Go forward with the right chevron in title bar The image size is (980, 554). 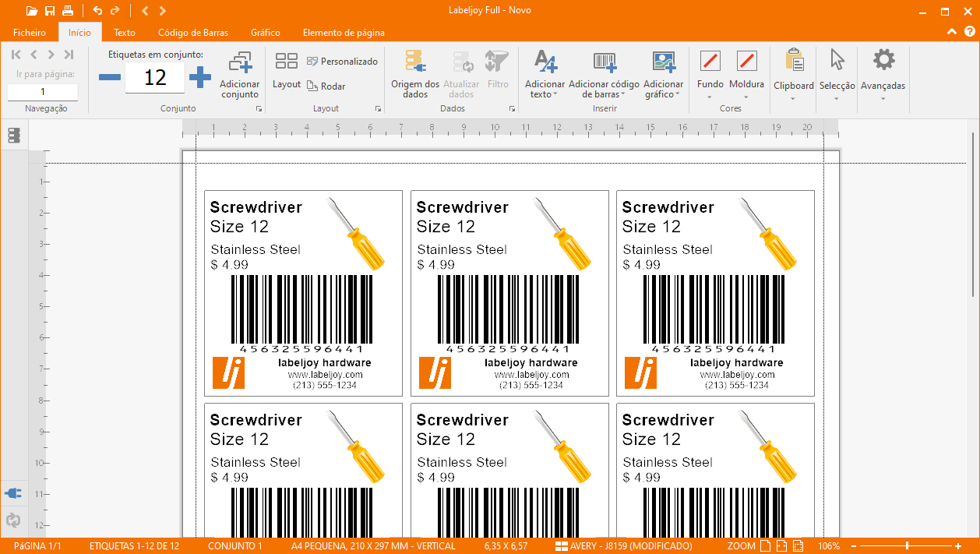(162, 11)
